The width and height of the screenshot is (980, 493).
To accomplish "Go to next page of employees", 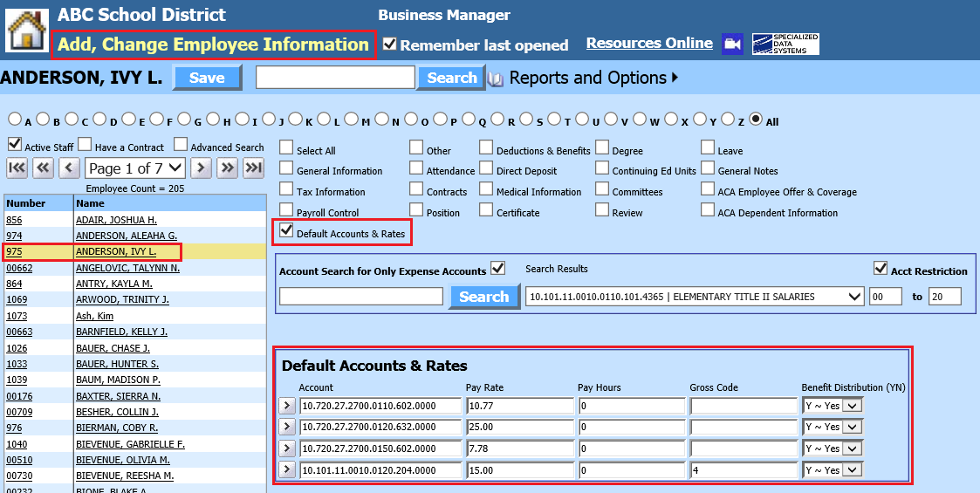I will tap(202, 168).
